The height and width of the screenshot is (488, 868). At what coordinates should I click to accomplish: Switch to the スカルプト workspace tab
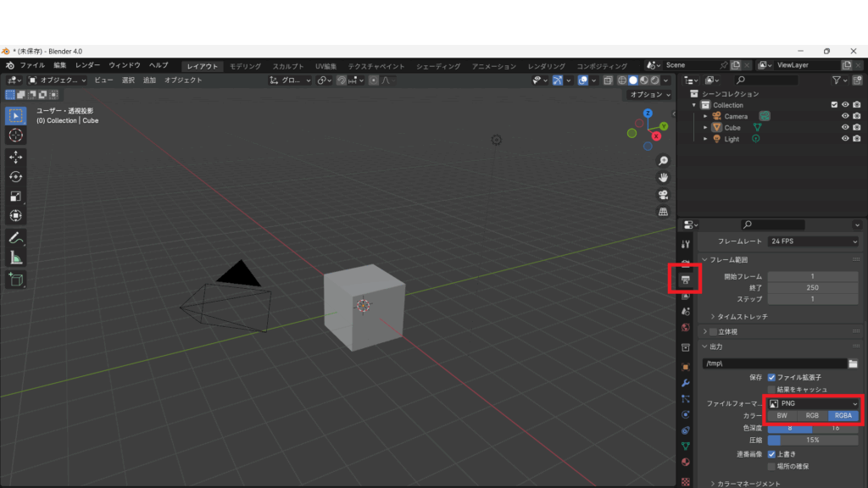pyautogui.click(x=288, y=66)
